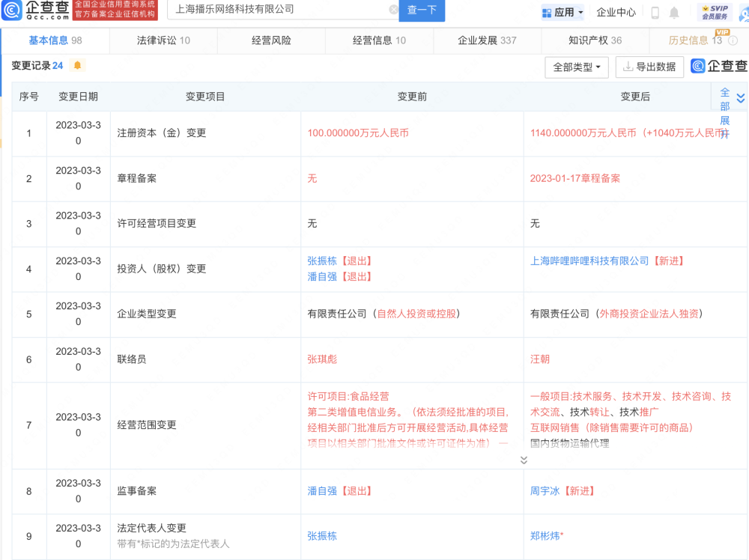Image resolution: width=749 pixels, height=560 pixels.
Task: Select the 100.000000万元人民币 value
Action: pos(358,133)
